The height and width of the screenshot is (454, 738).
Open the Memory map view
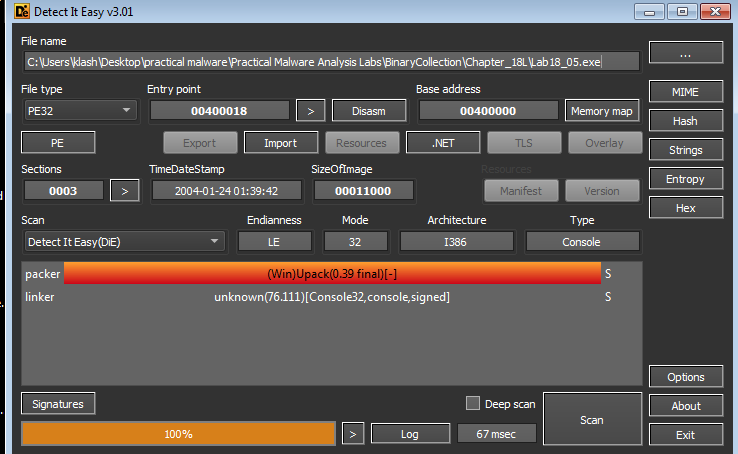pyautogui.click(x=602, y=111)
